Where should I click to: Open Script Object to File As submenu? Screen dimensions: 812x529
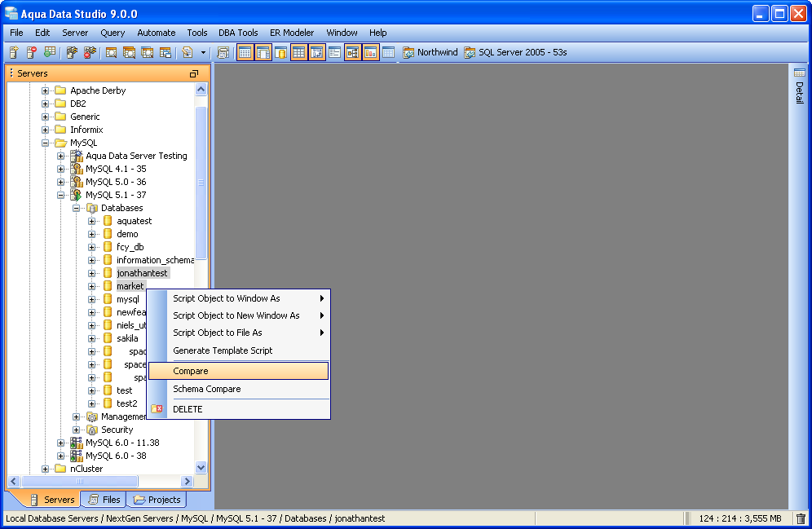click(x=238, y=333)
